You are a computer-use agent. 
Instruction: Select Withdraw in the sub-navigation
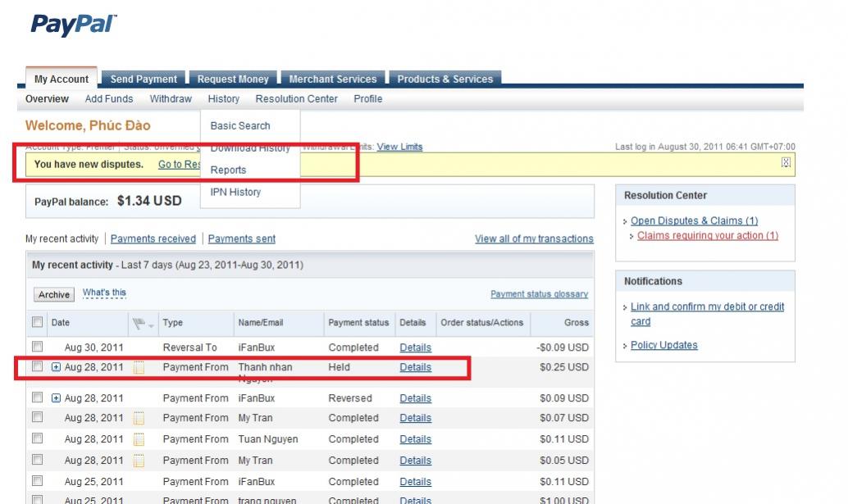[x=171, y=99]
